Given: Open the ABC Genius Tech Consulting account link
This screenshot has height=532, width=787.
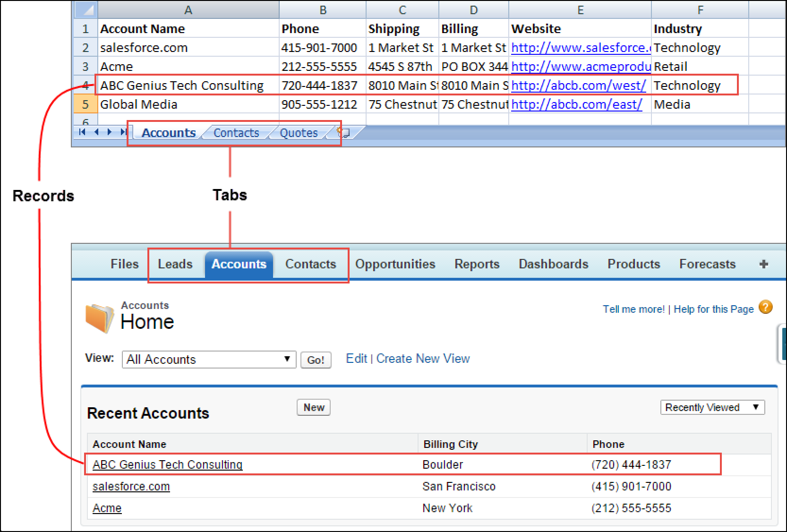Looking at the screenshot, I should [167, 464].
